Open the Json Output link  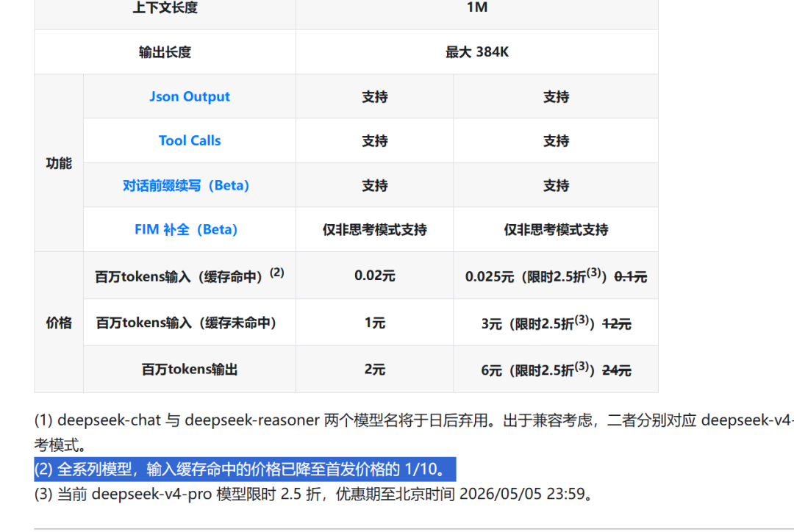190,96
